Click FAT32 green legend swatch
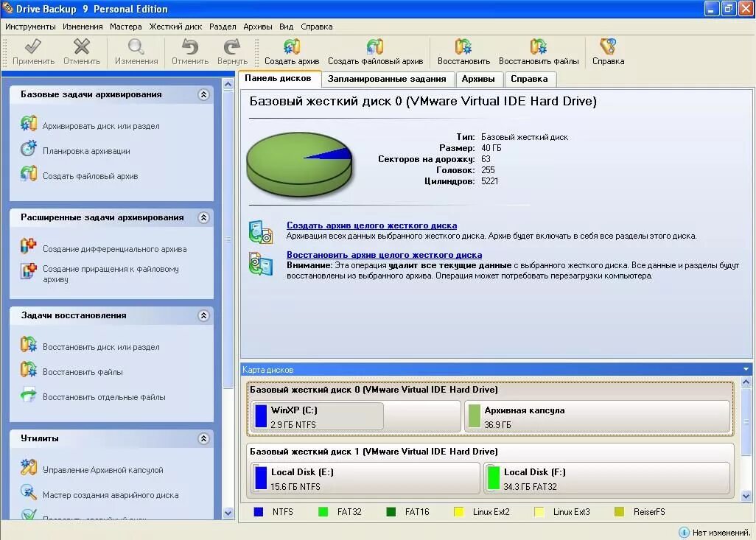The height and width of the screenshot is (540, 756). [x=323, y=512]
